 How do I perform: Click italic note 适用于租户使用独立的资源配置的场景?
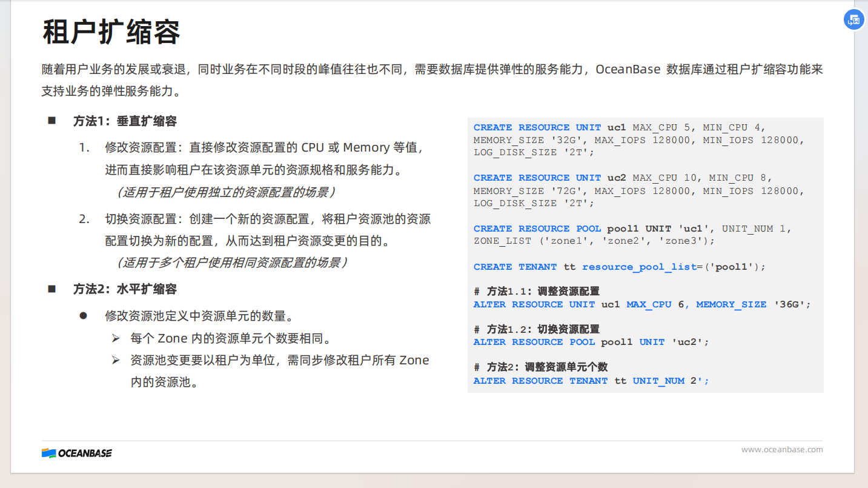click(226, 193)
